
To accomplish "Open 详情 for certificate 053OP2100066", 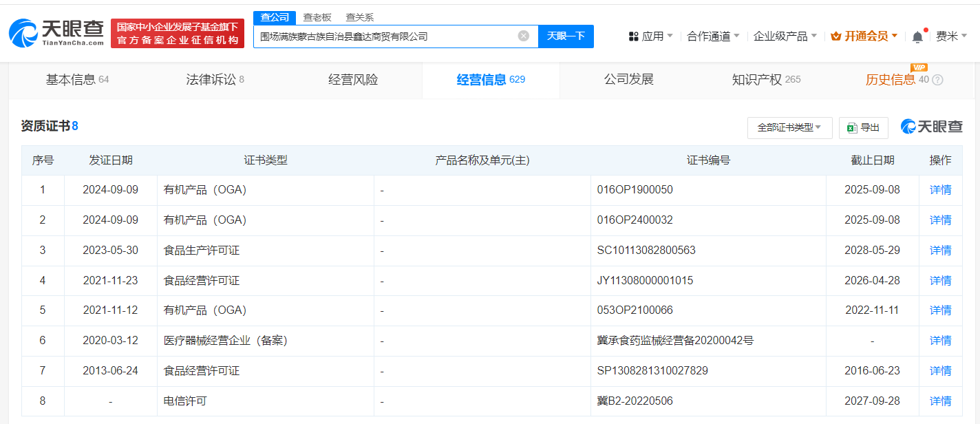I will tap(940, 310).
